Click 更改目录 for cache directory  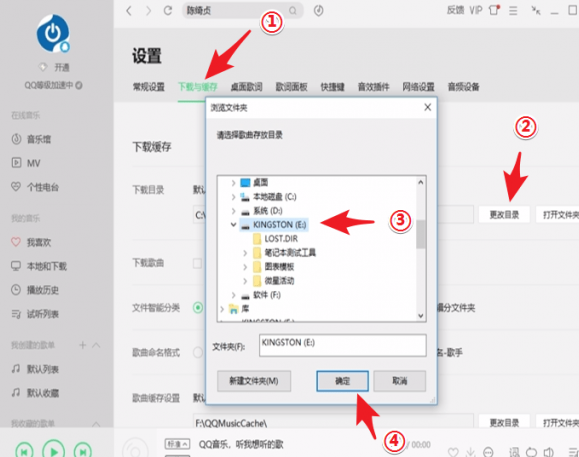click(504, 423)
